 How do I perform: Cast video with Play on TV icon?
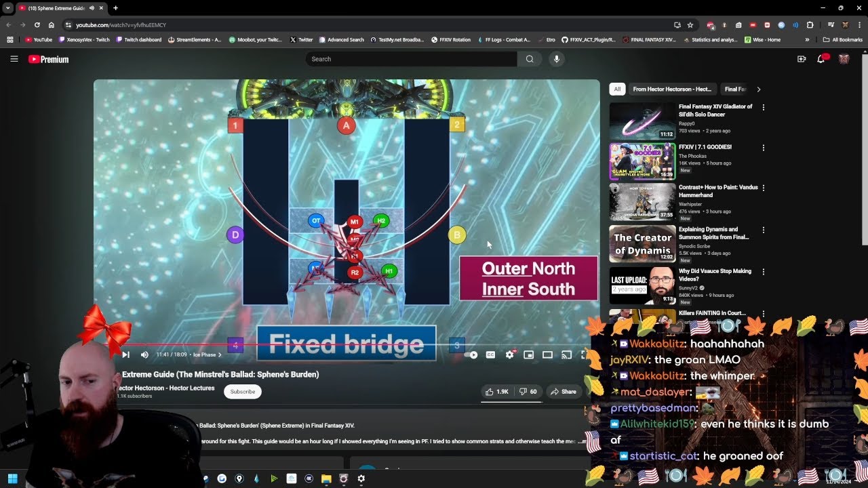[x=566, y=354]
